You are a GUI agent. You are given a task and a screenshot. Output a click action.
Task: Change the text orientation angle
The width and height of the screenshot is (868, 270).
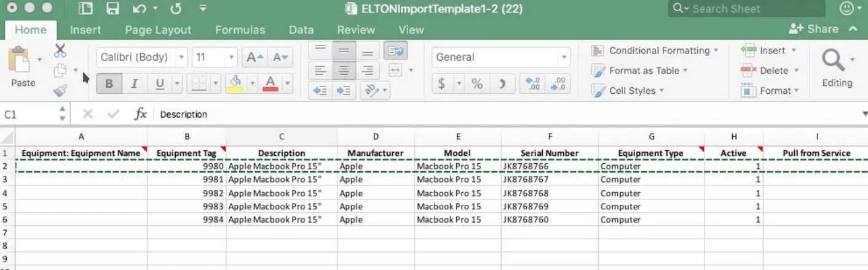point(371,91)
